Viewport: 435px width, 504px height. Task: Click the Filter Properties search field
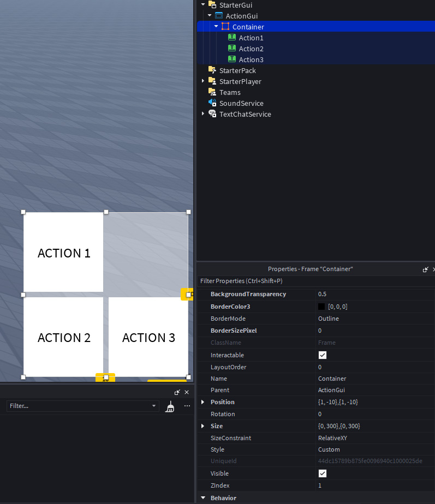316,281
